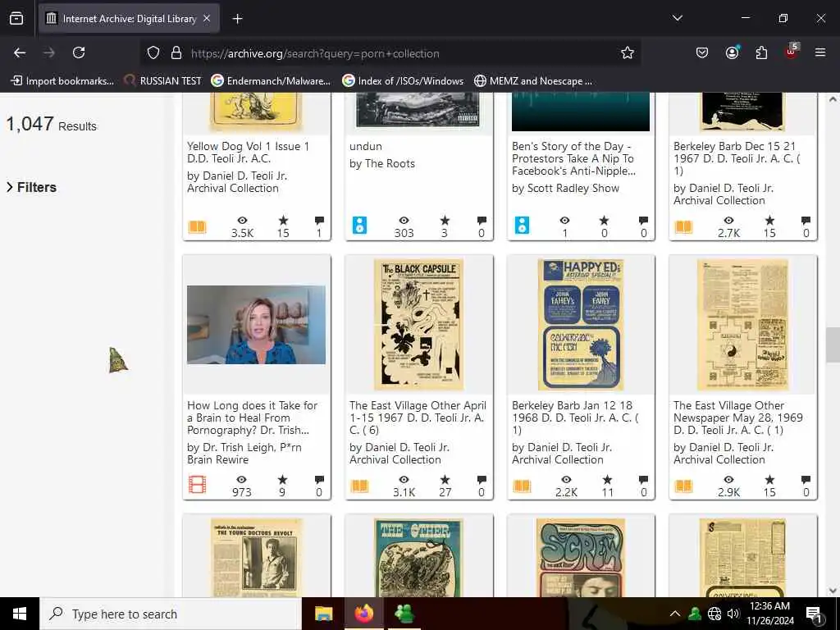Click the texts book icon on Yellow Dog card
The height and width of the screenshot is (630, 840).
click(197, 226)
